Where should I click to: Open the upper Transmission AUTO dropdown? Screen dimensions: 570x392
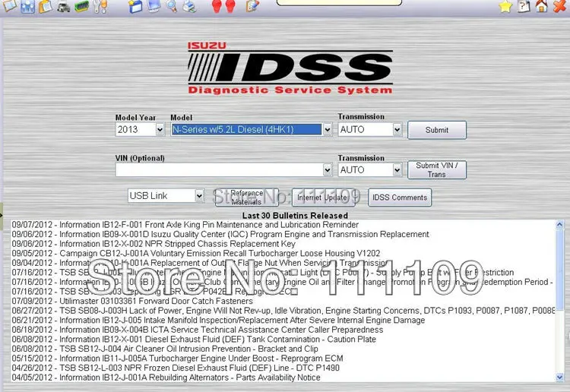click(x=369, y=129)
